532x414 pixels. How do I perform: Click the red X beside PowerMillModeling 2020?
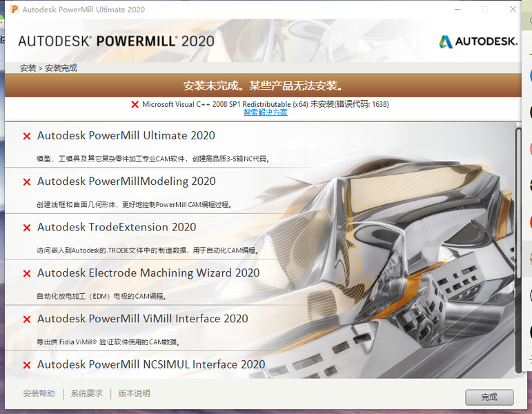pos(27,182)
